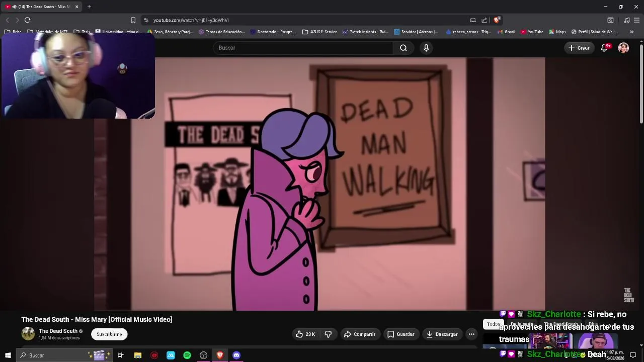Open the picture-in-picture icon in the address bar
Viewport: 644px width, 362px height.
473,20
